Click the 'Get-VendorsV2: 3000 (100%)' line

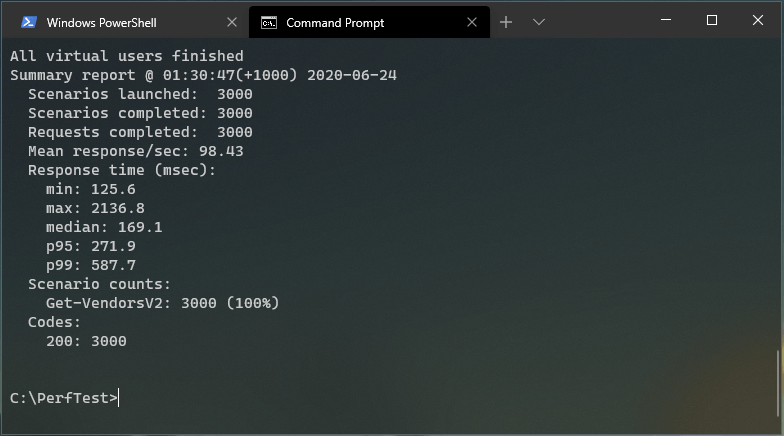pos(162,303)
